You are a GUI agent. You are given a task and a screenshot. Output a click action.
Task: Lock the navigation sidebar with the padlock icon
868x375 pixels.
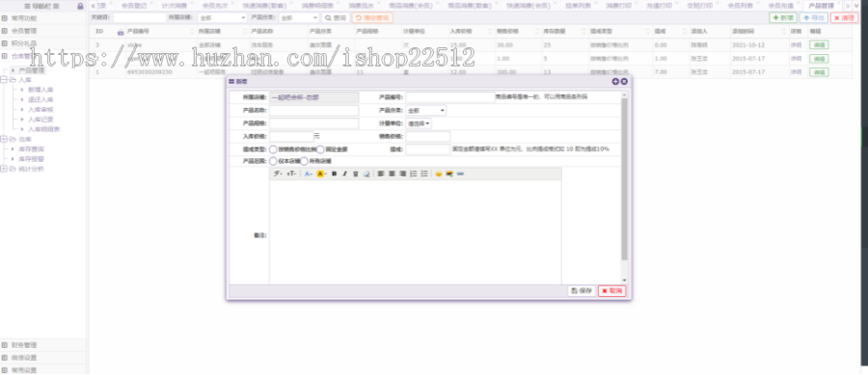[80, 6]
